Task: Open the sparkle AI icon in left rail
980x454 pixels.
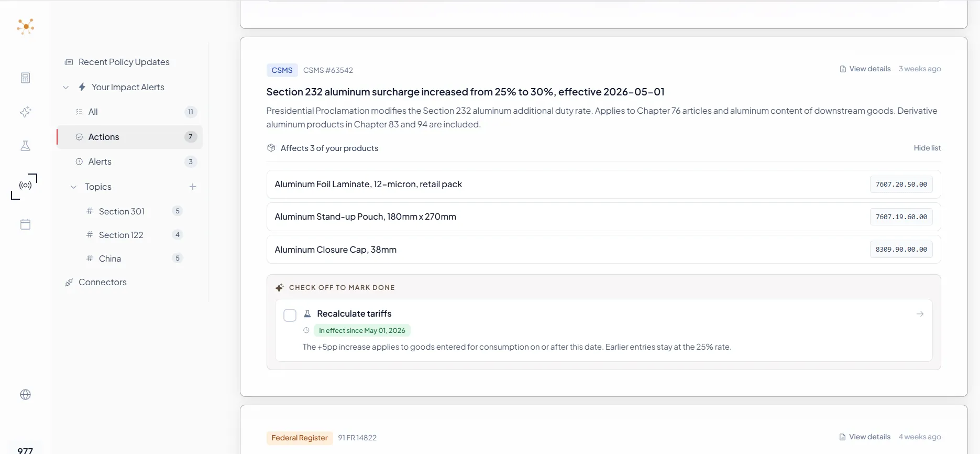Action: tap(25, 112)
